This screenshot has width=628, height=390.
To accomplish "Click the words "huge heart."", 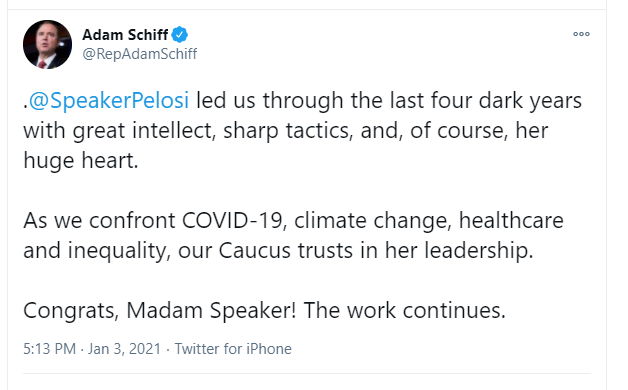I will point(81,161).
